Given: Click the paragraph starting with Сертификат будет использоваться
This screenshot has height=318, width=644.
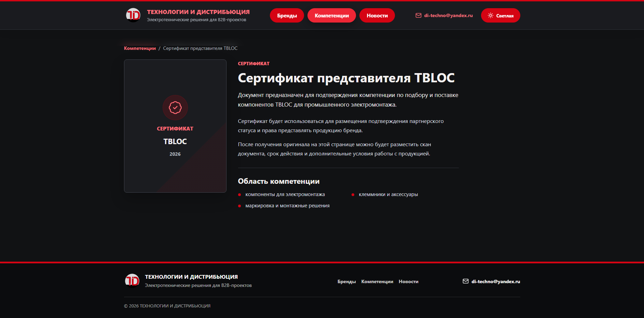Looking at the screenshot, I should click(341, 126).
